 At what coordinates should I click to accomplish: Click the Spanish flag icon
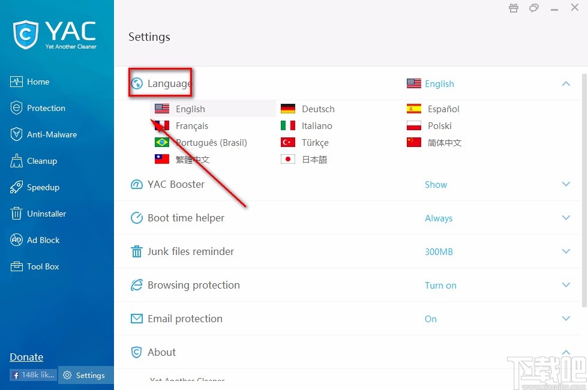(x=413, y=109)
